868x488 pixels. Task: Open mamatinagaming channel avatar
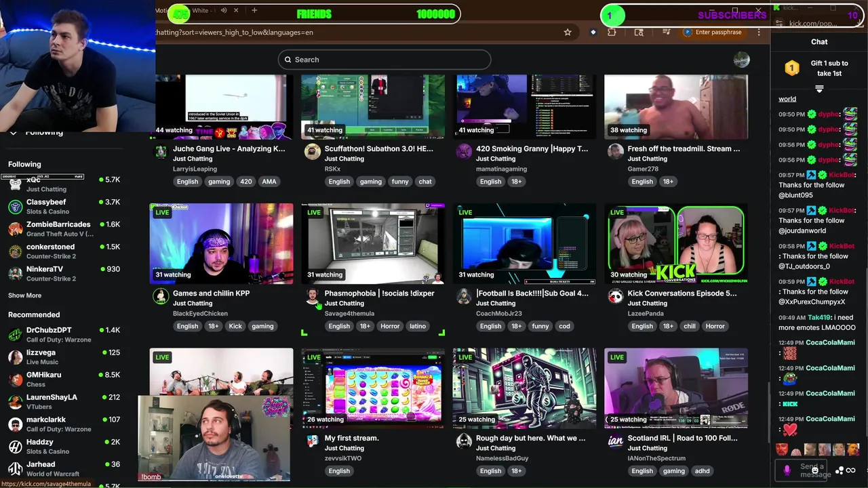[x=464, y=151]
